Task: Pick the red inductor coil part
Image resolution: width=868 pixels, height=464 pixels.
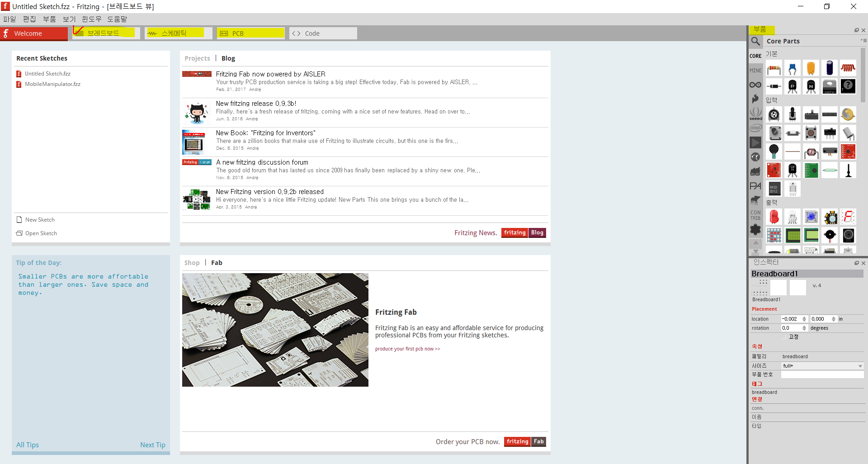Action: click(848, 69)
